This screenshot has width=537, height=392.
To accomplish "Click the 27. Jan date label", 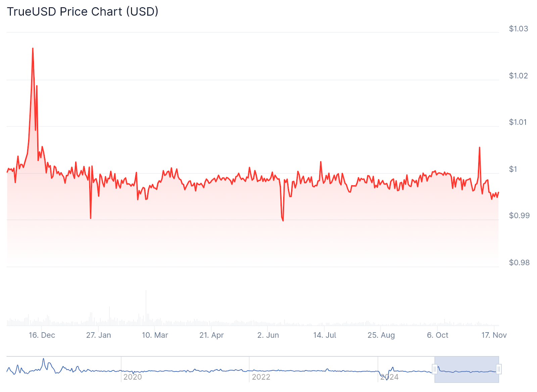I will [98, 335].
